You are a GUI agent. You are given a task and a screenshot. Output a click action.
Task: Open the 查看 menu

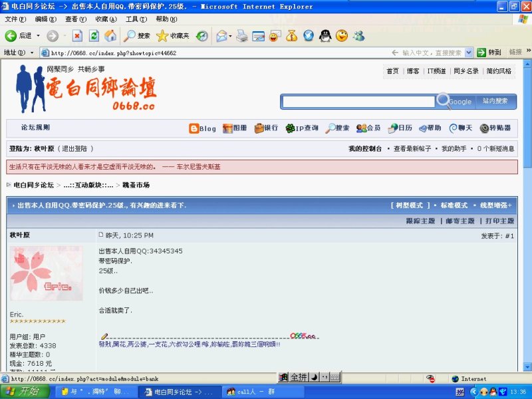click(x=75, y=19)
